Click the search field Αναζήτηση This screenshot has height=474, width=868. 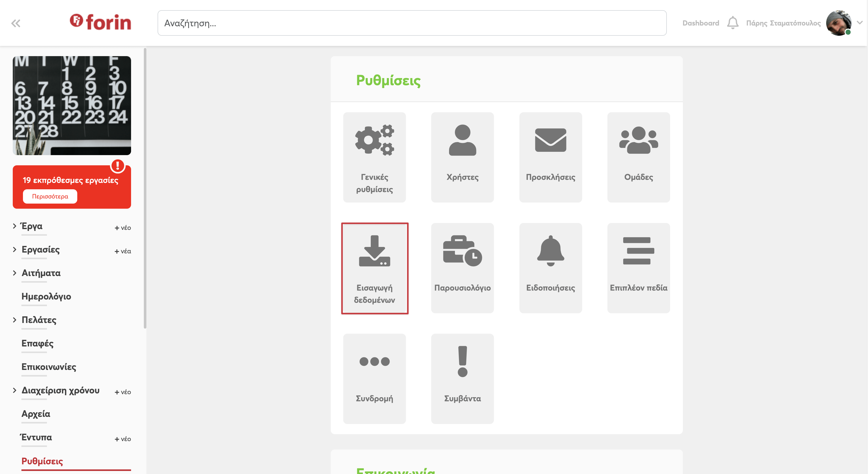(x=412, y=23)
